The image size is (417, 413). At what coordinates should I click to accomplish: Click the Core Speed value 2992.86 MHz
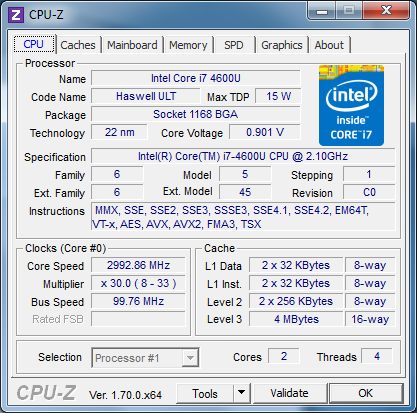(x=138, y=265)
